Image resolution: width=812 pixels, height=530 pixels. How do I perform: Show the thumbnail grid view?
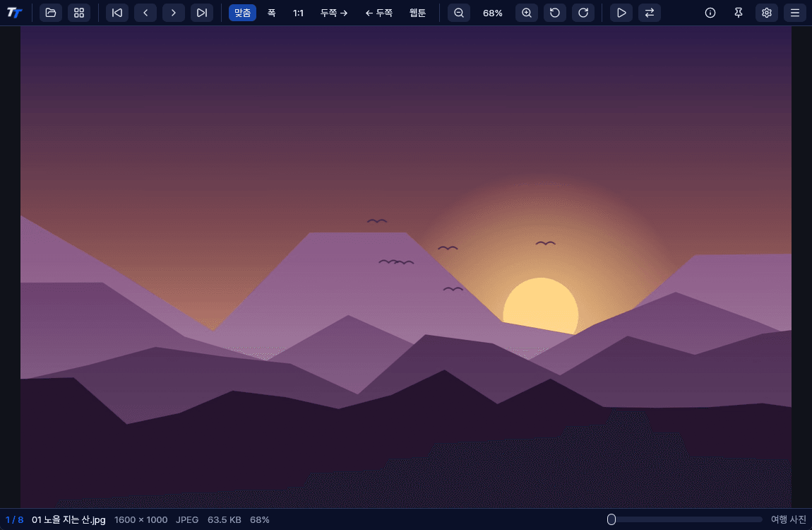[x=78, y=13]
